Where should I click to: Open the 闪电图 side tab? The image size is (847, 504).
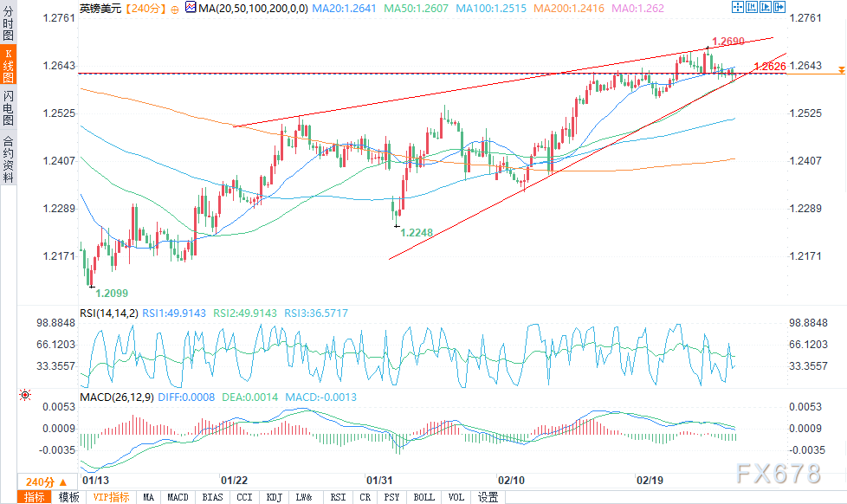[9, 107]
